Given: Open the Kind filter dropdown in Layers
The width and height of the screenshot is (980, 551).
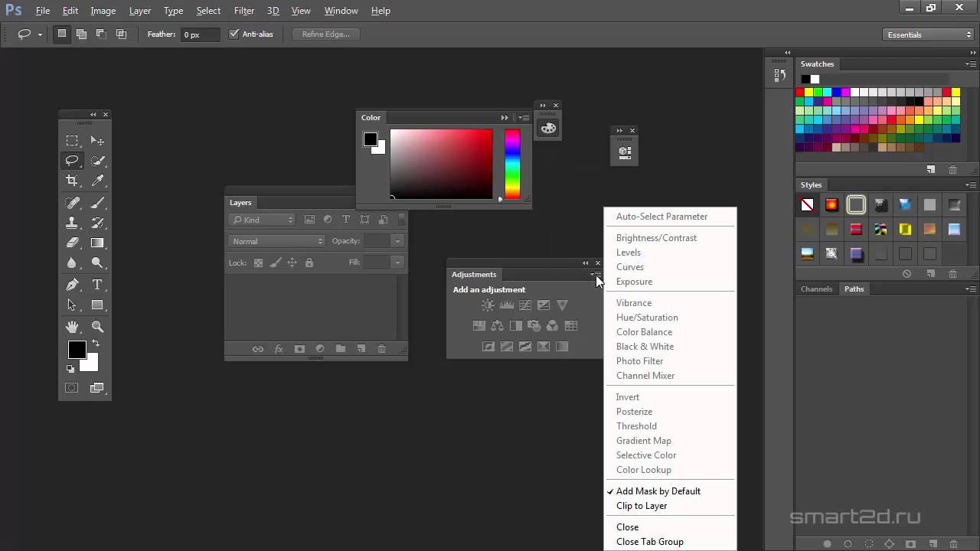Looking at the screenshot, I should 262,220.
